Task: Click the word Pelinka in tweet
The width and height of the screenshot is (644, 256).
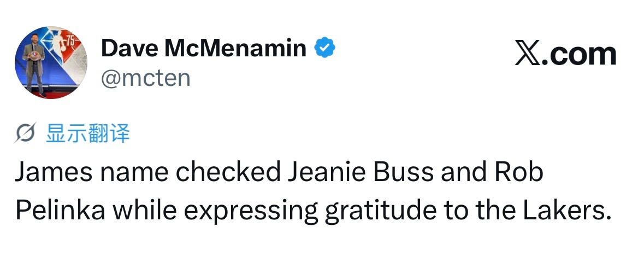Action: (60, 210)
